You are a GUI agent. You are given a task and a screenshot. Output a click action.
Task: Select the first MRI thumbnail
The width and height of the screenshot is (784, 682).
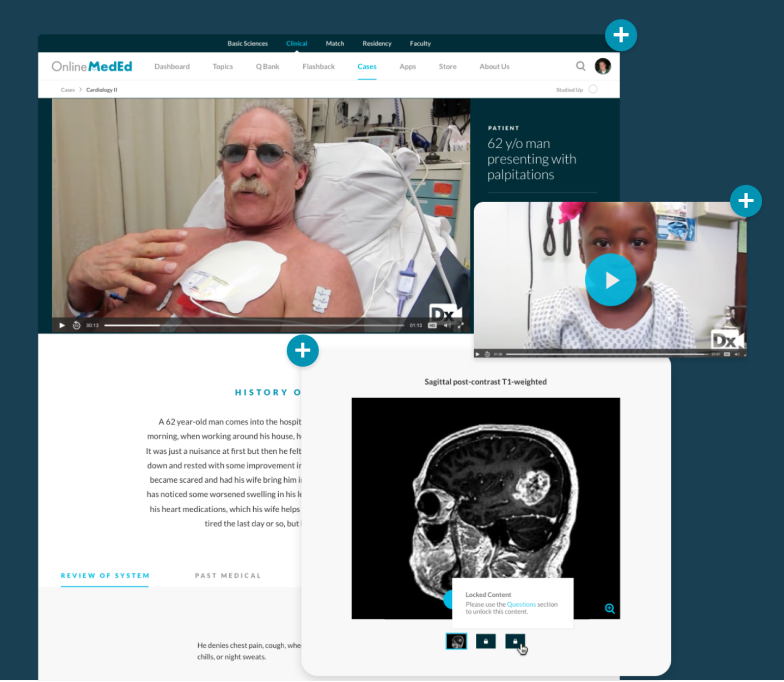tap(456, 641)
